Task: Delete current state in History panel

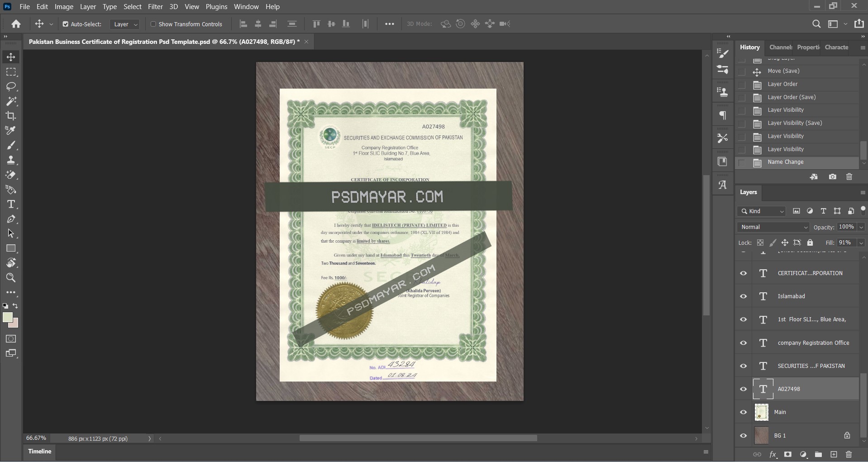Action: (849, 177)
